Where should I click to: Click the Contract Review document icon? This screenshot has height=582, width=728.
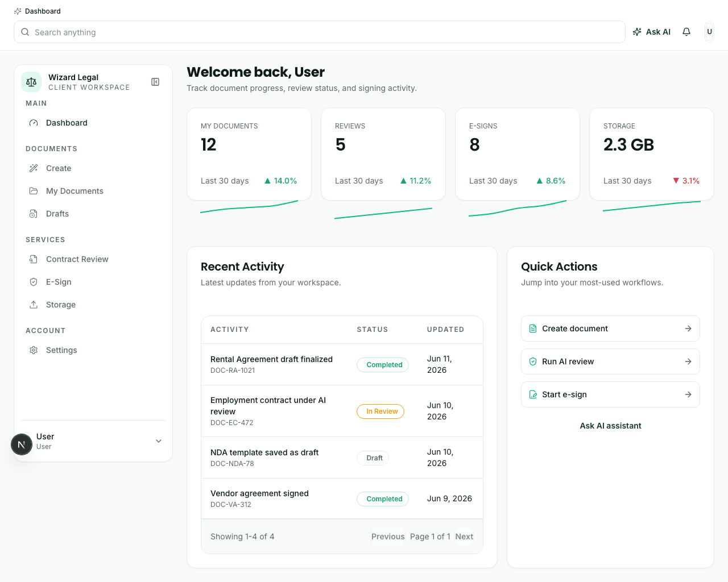coord(34,259)
